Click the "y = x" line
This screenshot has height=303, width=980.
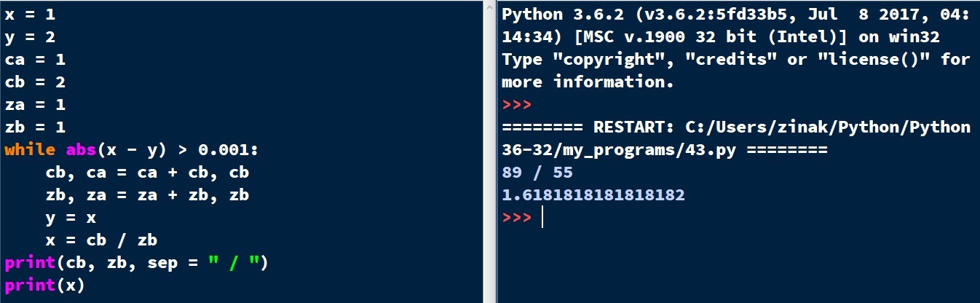coord(70,218)
